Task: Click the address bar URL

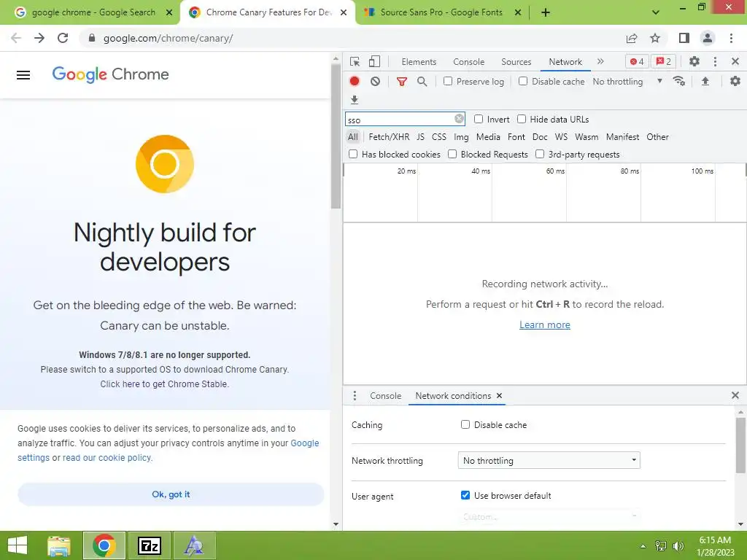Action: 168,38
